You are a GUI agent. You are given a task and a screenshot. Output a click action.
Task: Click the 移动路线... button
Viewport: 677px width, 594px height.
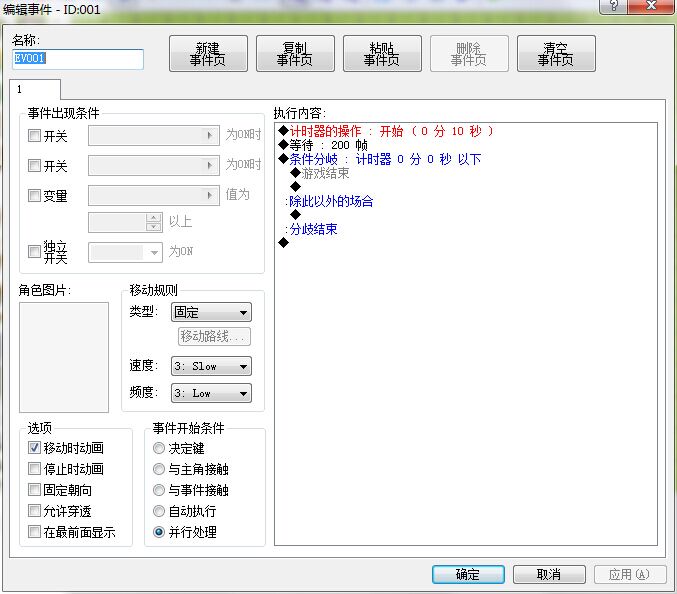coord(214,336)
